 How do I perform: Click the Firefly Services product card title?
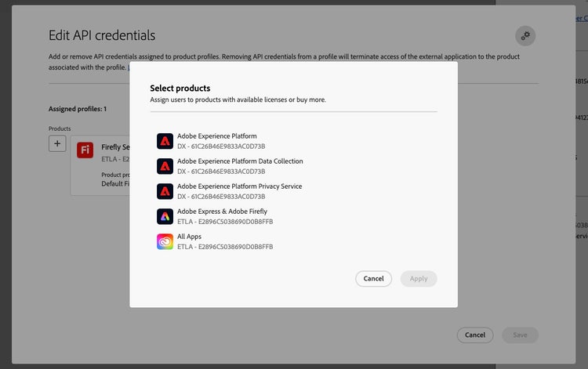[115, 147]
